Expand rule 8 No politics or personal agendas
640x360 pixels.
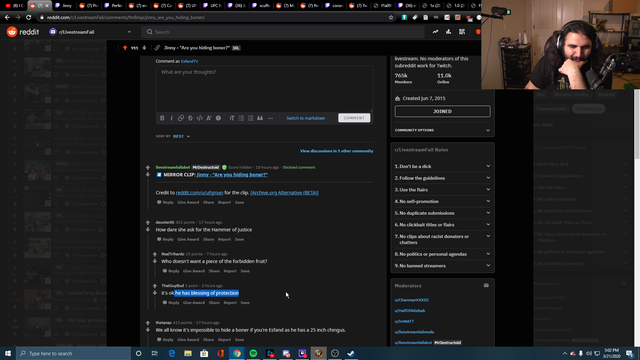pos(442,254)
